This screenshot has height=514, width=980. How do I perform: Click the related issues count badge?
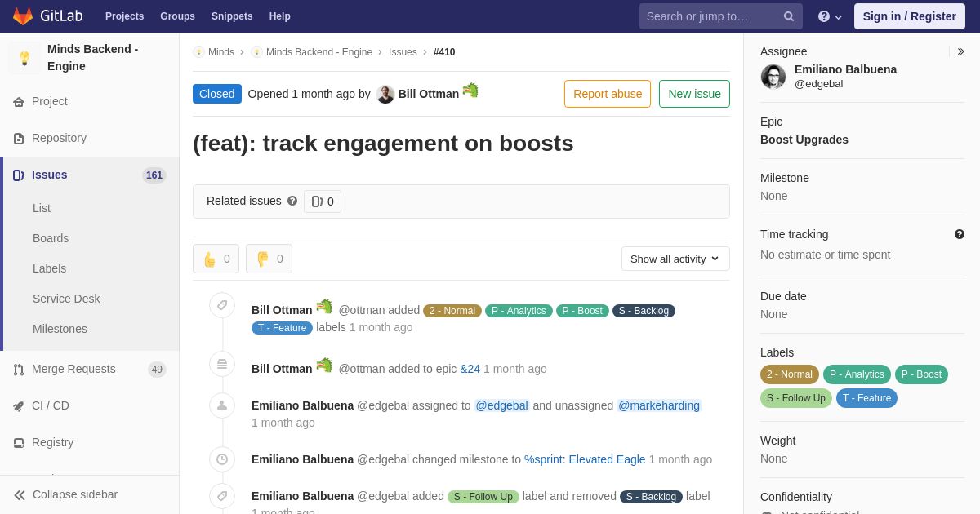click(x=323, y=202)
